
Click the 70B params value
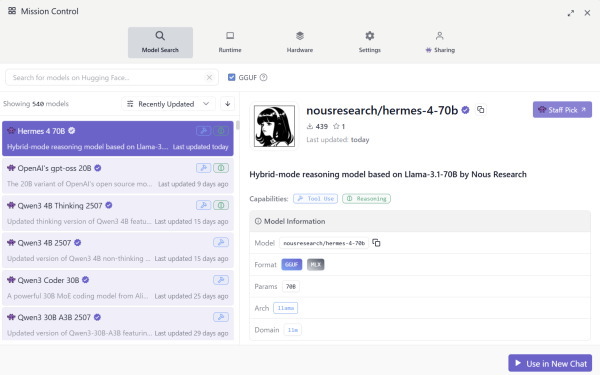coord(291,286)
